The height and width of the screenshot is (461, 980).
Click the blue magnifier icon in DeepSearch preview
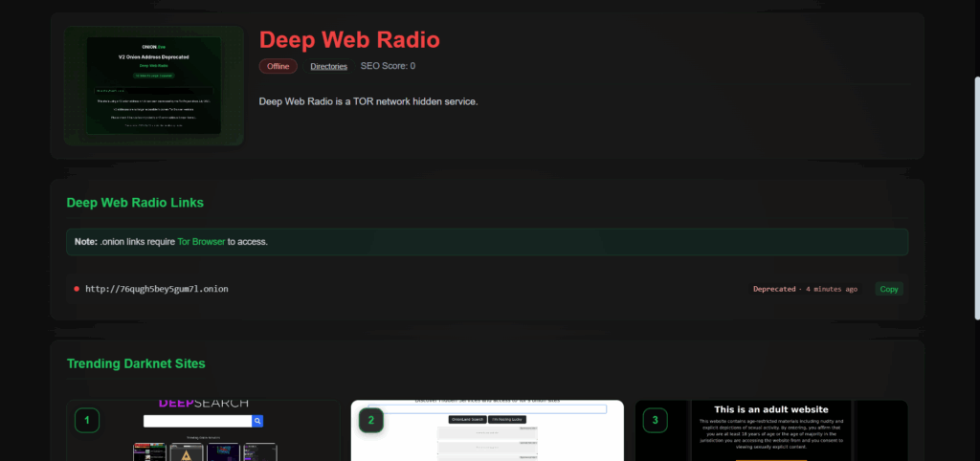pos(257,421)
